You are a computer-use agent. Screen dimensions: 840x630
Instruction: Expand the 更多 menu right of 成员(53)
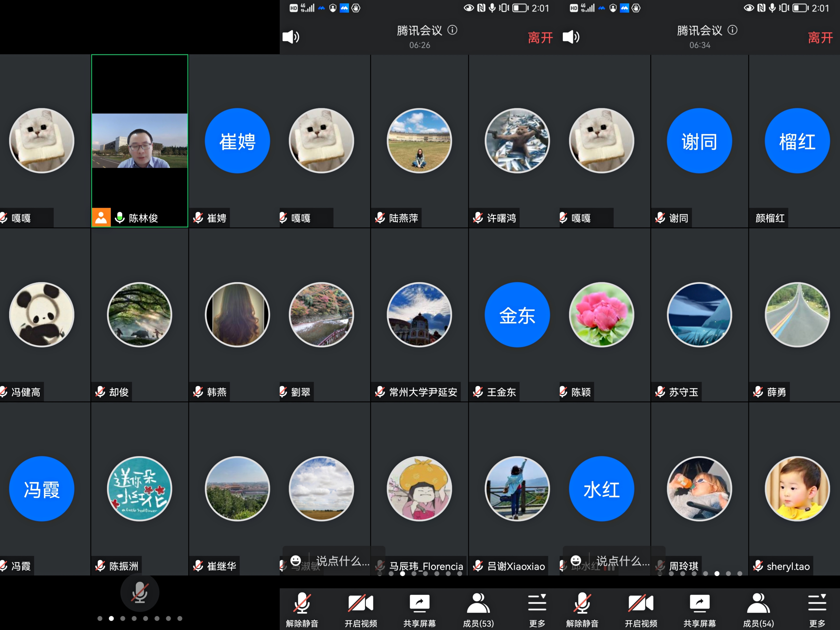click(537, 609)
